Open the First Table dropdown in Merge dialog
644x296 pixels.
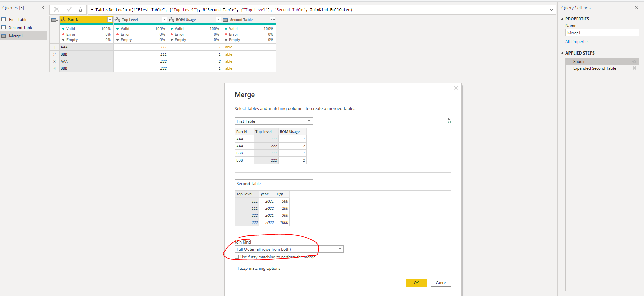[x=274, y=121]
